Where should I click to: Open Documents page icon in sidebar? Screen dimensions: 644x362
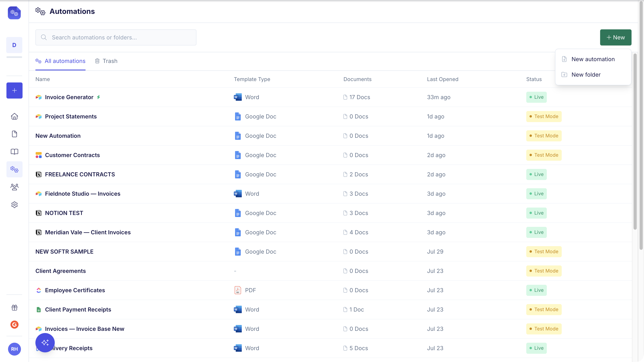coord(14,134)
